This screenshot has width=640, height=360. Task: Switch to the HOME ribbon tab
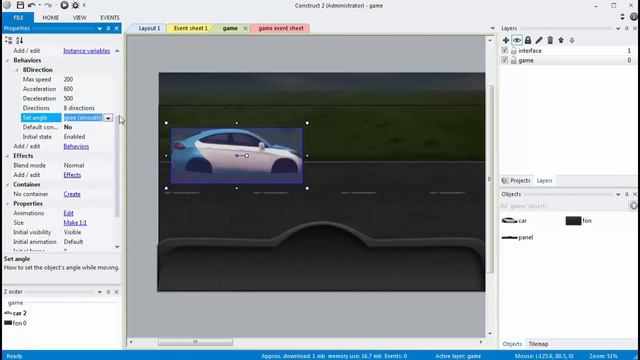[x=51, y=18]
